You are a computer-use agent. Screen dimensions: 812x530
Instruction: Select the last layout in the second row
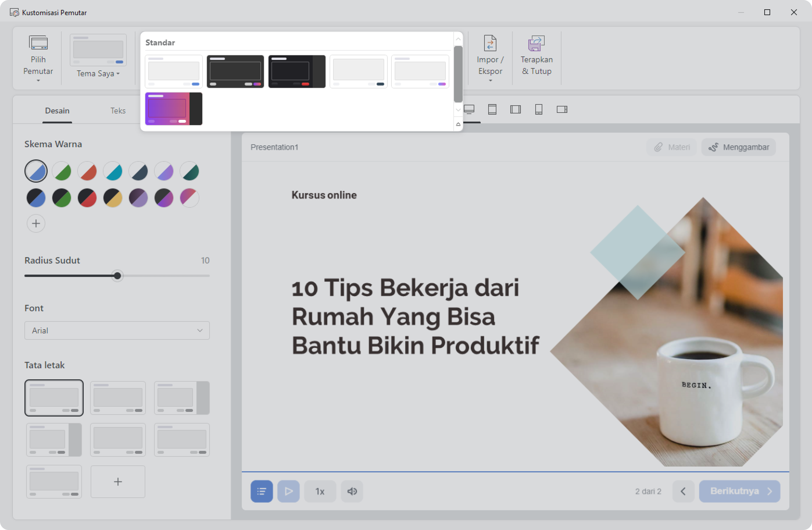pyautogui.click(x=182, y=440)
